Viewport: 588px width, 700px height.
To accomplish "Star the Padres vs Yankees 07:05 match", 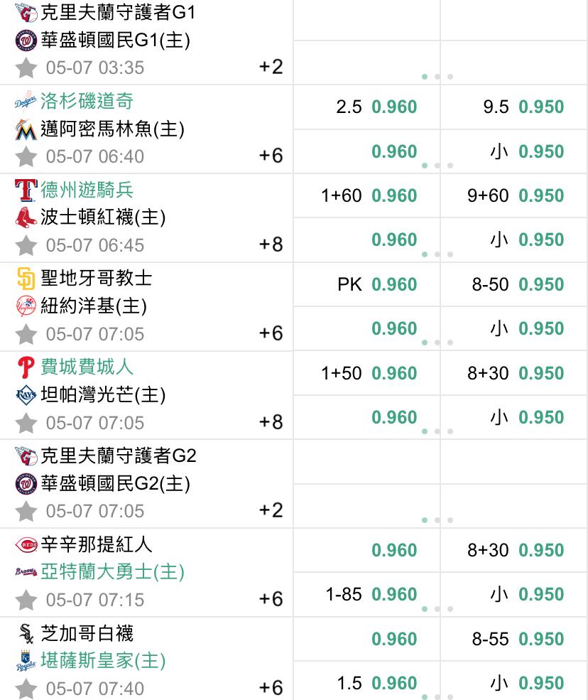I will point(26,334).
